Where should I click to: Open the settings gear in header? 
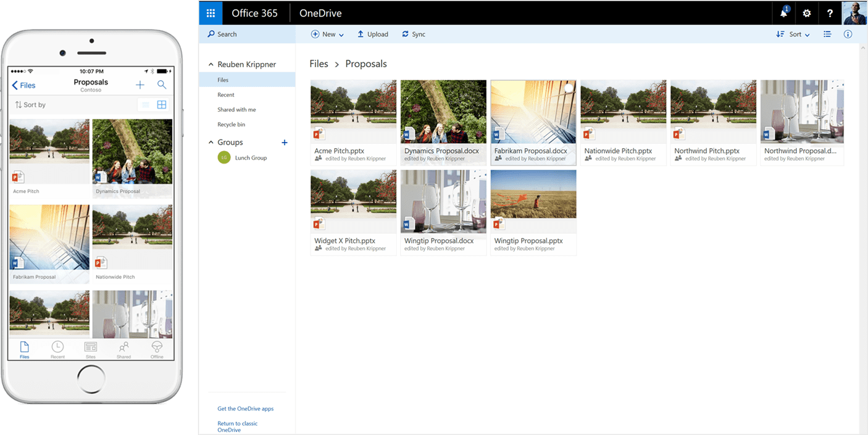(807, 13)
